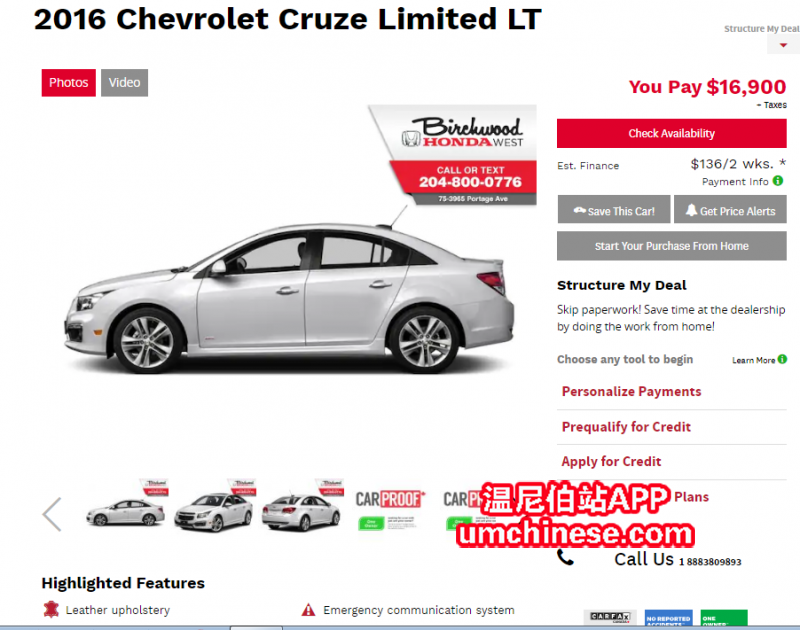Image resolution: width=800 pixels, height=630 pixels.
Task: Go to previous thumbnails with left arrow
Action: [x=52, y=514]
